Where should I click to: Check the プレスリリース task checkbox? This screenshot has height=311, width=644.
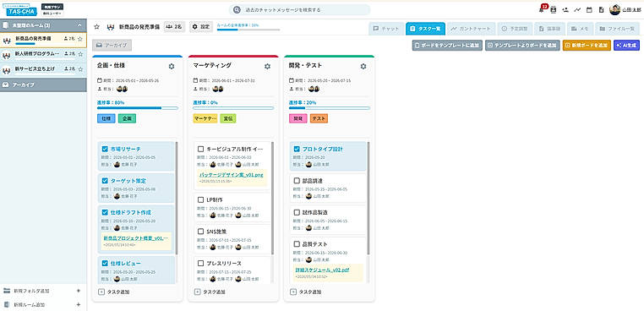click(201, 263)
